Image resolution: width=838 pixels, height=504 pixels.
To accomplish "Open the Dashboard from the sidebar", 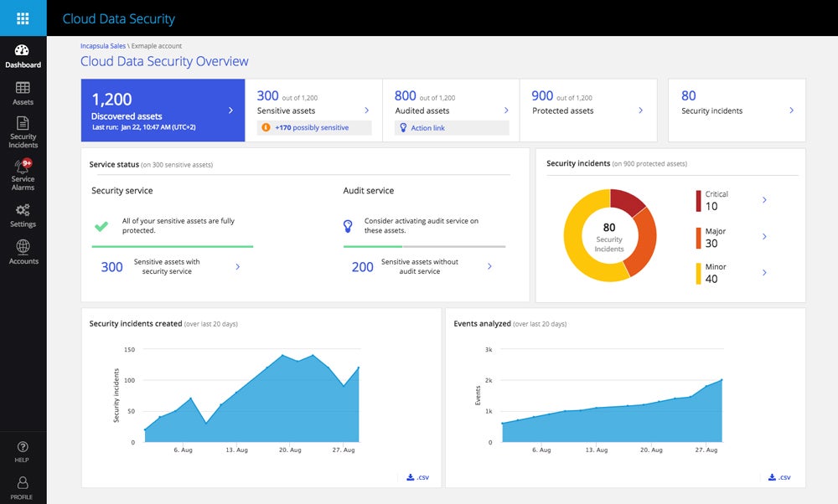I will [23, 54].
